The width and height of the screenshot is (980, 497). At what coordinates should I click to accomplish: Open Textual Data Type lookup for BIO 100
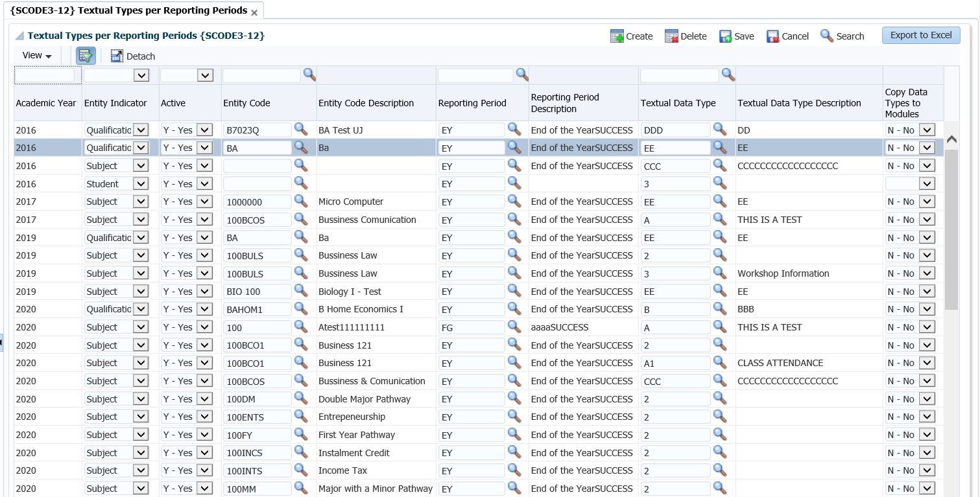point(720,291)
